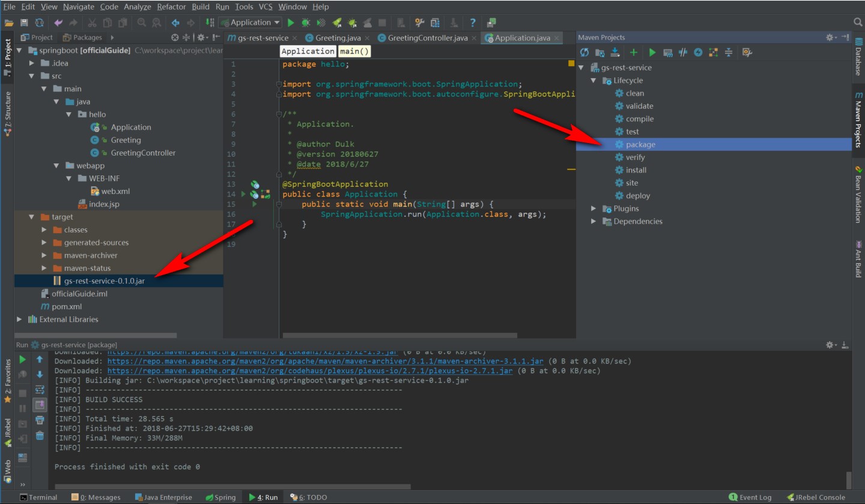Click the Debug with JRebel icon

(x=352, y=23)
